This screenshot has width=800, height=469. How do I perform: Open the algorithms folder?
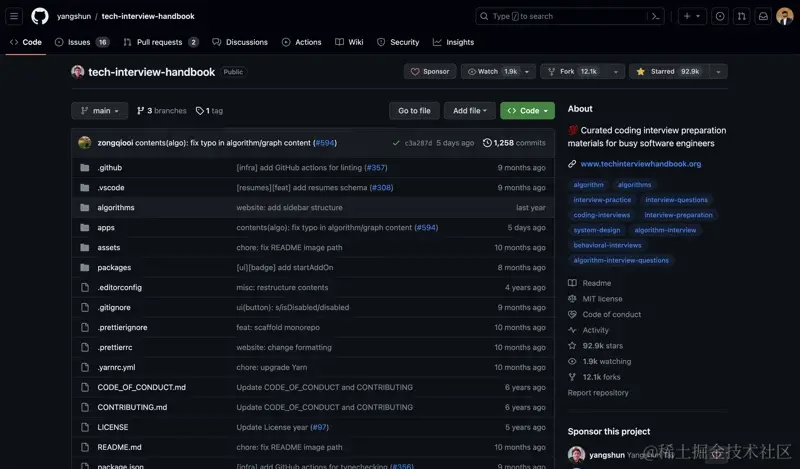tap(116, 208)
